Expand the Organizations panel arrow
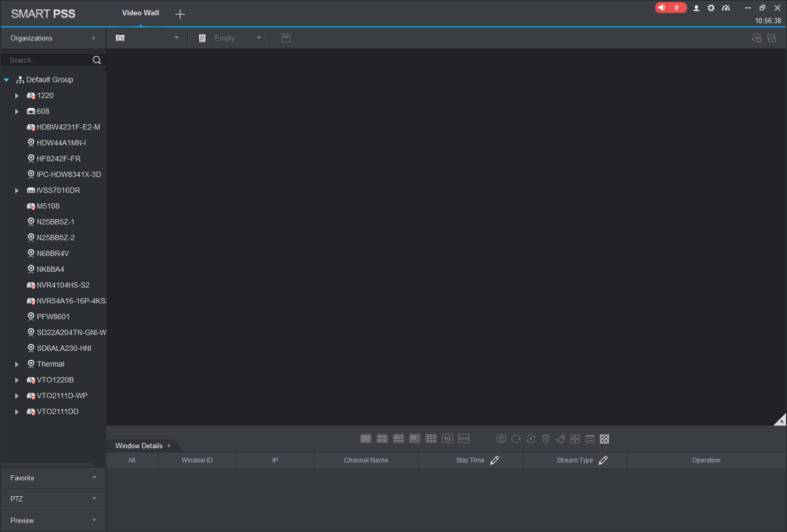 click(94, 38)
